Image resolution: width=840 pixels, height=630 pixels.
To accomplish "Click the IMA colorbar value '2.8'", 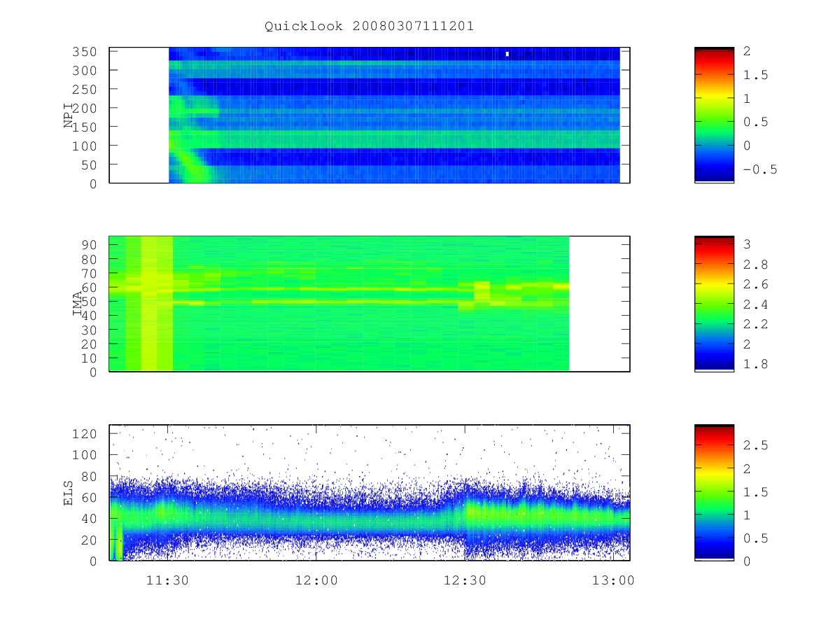I will [x=755, y=265].
